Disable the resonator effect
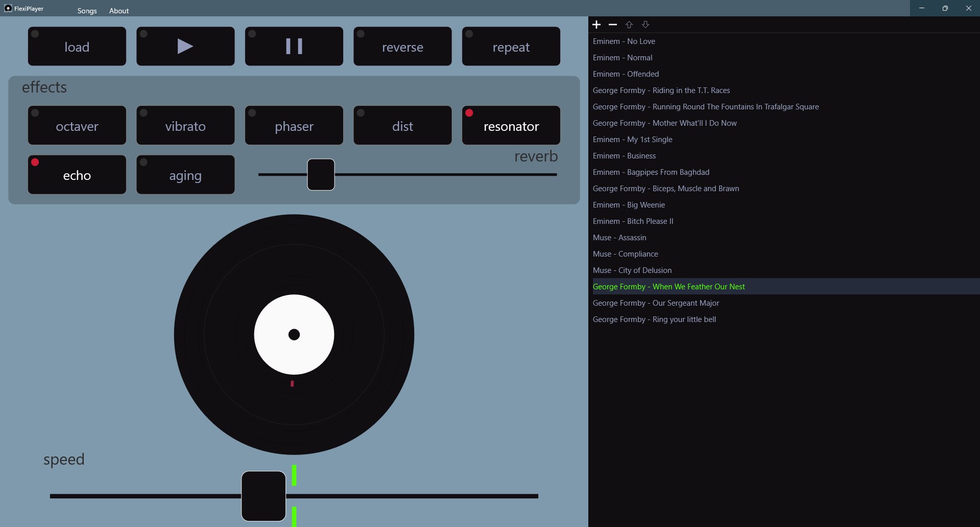Image resolution: width=980 pixels, height=527 pixels. (x=511, y=125)
